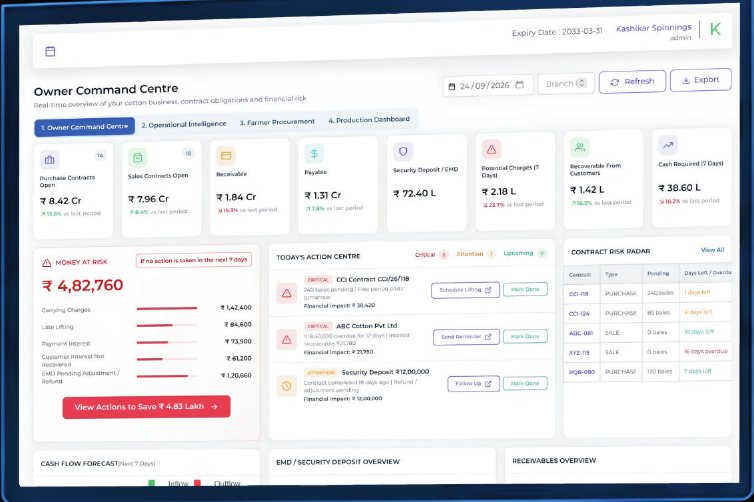Click the calendar picker icon in date field
Image resolution: width=754 pixels, height=502 pixels.
pyautogui.click(x=519, y=85)
